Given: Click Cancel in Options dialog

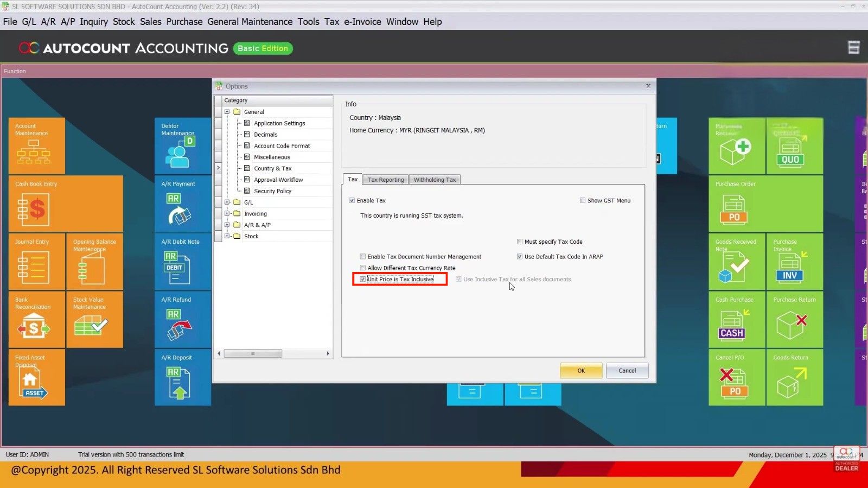Looking at the screenshot, I should [x=627, y=371].
